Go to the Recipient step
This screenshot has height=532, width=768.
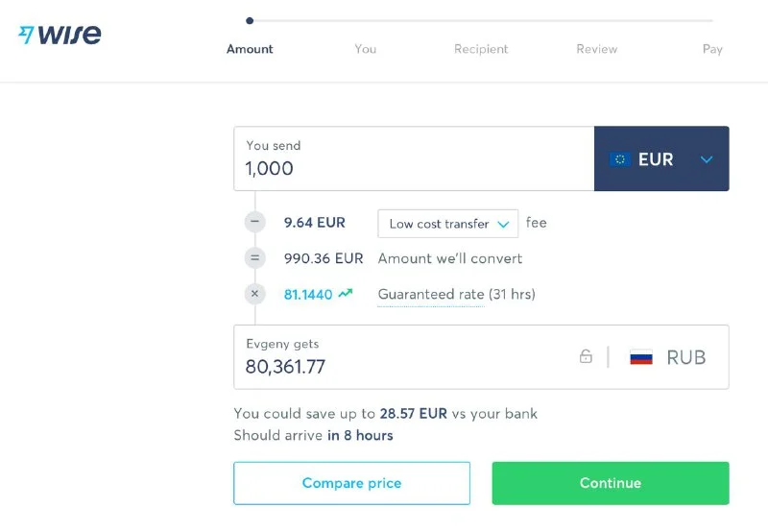click(481, 49)
